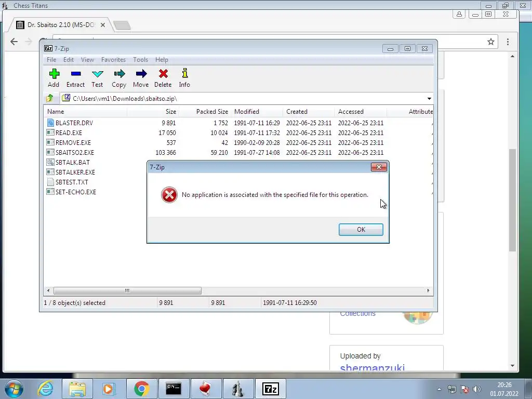Select the READ.EXE file
The width and height of the screenshot is (532, 399).
[x=69, y=132]
